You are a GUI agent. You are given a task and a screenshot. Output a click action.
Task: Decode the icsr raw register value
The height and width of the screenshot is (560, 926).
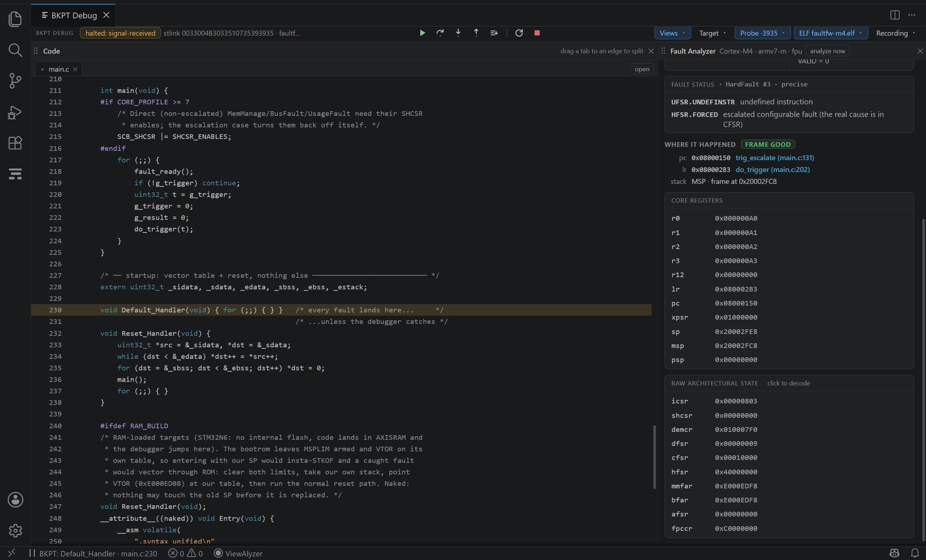click(x=736, y=401)
